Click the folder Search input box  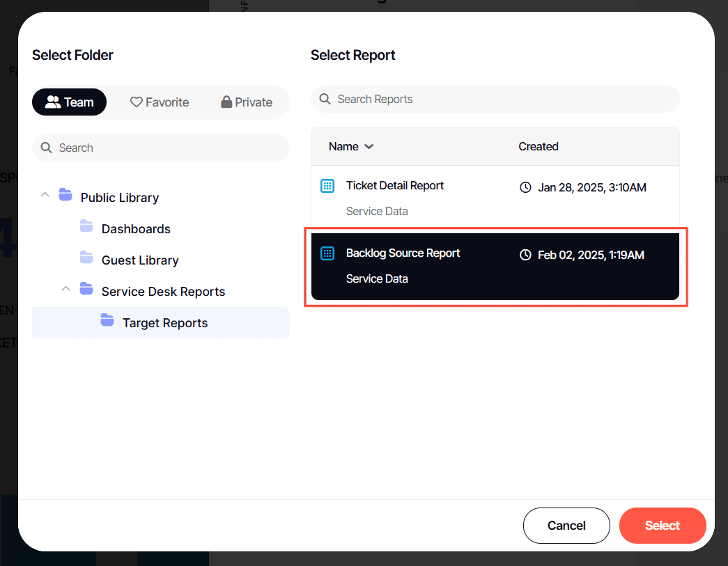pyautogui.click(x=167, y=148)
